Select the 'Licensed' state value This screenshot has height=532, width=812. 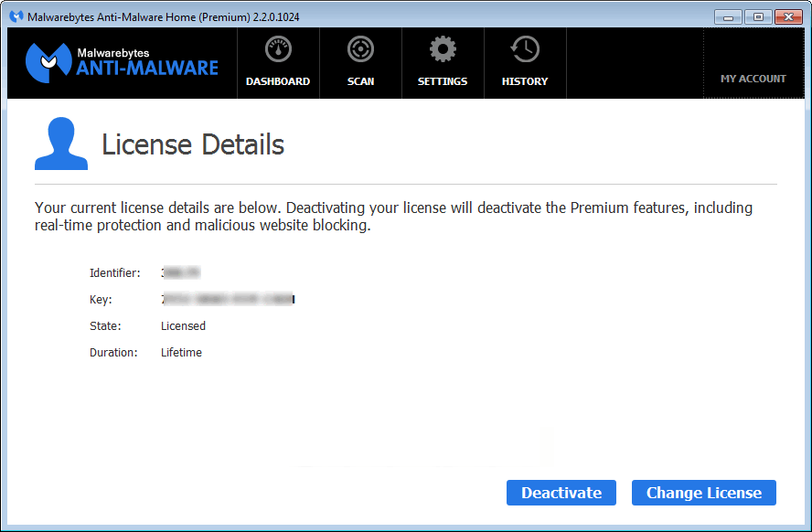point(183,326)
